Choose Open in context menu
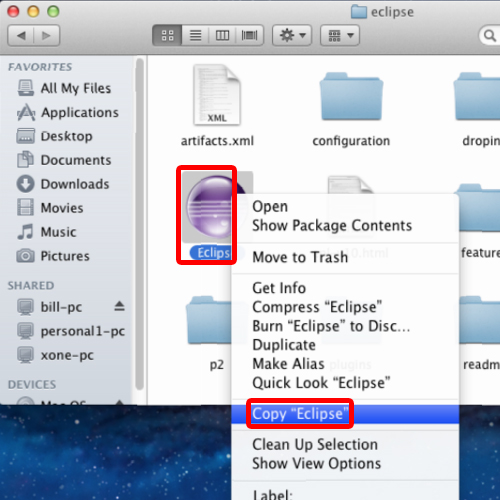 click(x=270, y=207)
